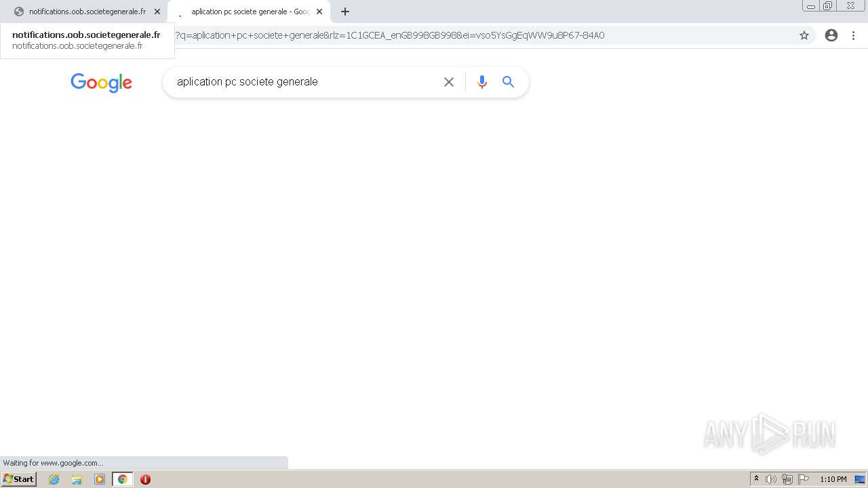Bookmark this page with the star icon
The height and width of the screenshot is (488, 868).
click(804, 35)
